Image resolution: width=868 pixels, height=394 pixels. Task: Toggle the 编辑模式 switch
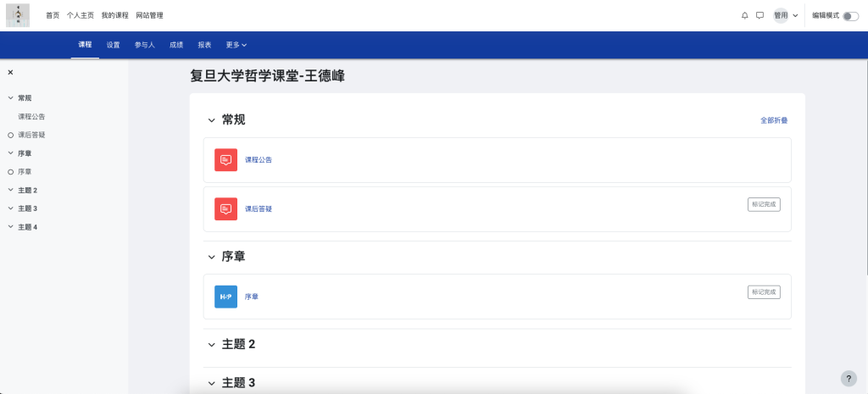click(850, 16)
